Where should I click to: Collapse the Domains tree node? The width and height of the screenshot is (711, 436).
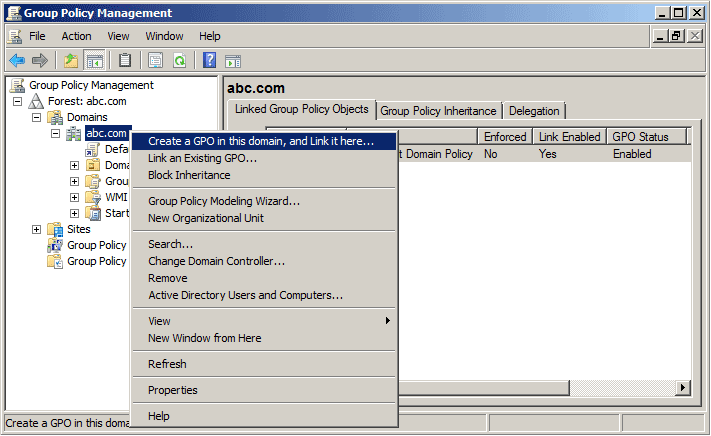[37, 118]
